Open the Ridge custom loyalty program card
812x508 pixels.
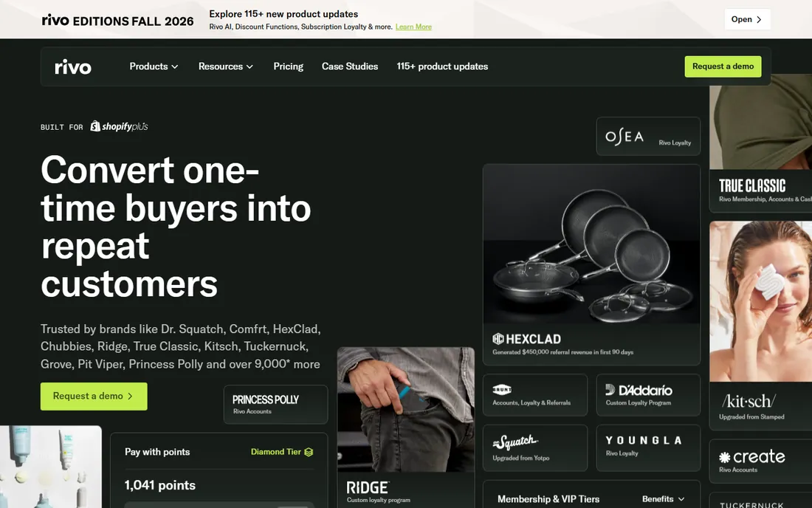[x=405, y=428]
